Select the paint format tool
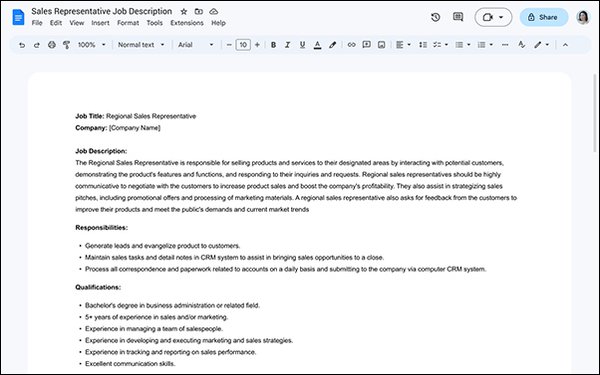Image resolution: width=600 pixels, height=375 pixels. [x=67, y=45]
